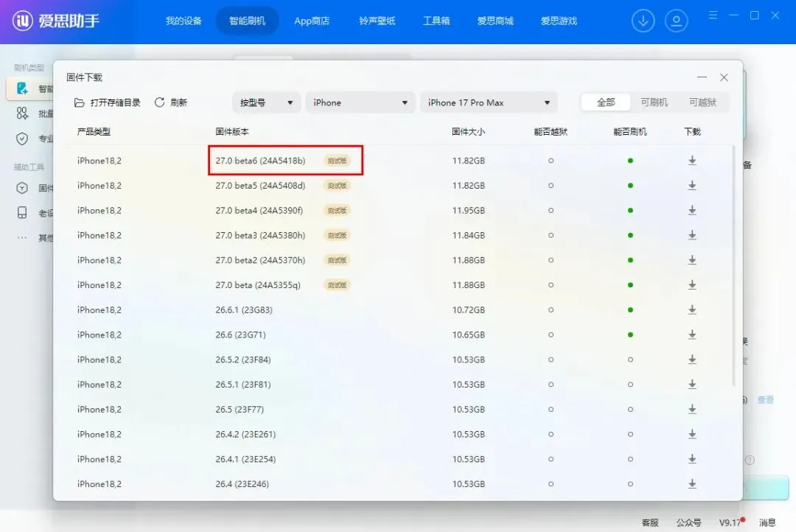Click the help question icon behind dialog

click(x=750, y=460)
